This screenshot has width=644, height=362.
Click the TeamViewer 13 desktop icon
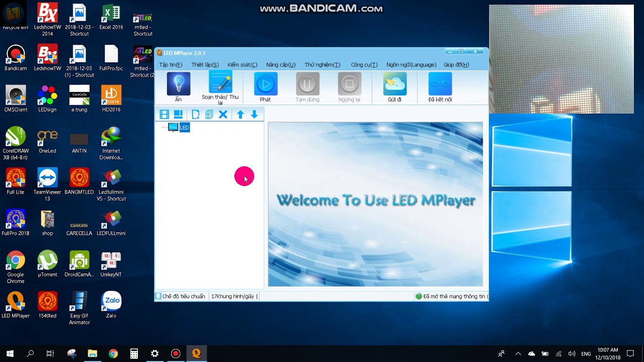pyautogui.click(x=47, y=185)
